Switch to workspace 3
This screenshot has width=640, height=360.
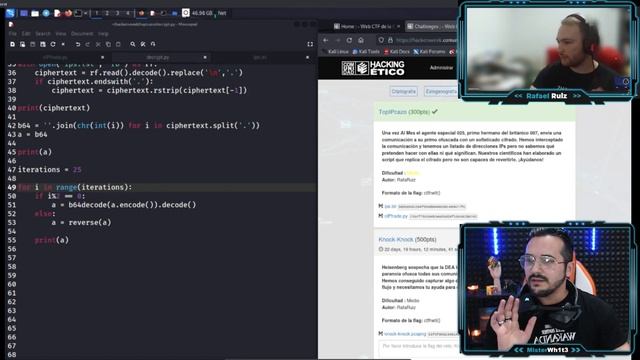(x=118, y=13)
